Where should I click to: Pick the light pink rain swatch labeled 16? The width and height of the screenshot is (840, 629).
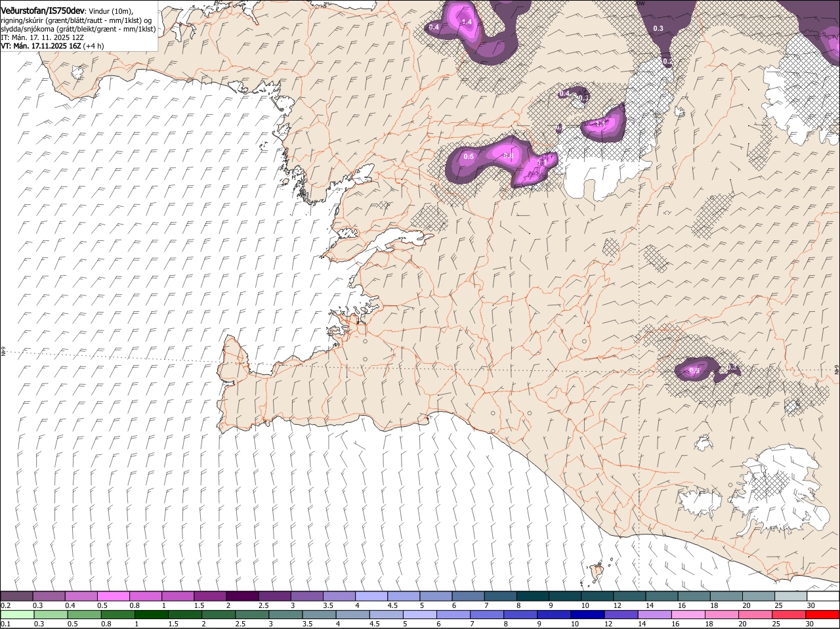click(688, 615)
